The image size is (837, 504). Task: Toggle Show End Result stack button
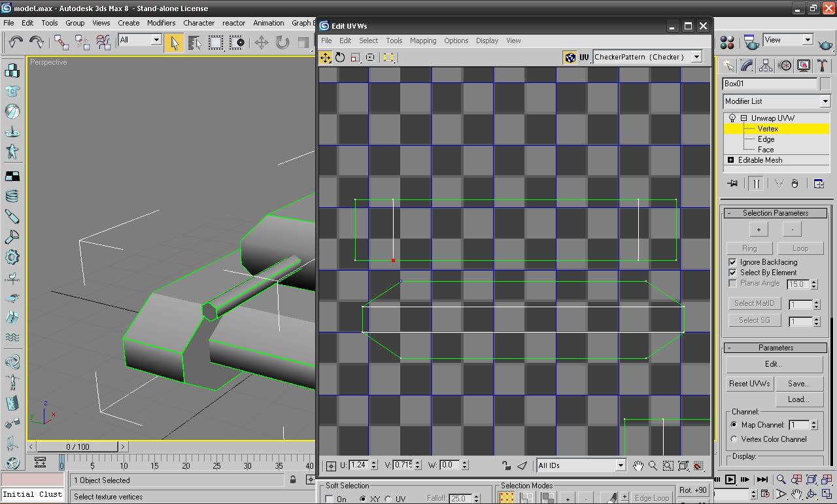[x=755, y=184]
